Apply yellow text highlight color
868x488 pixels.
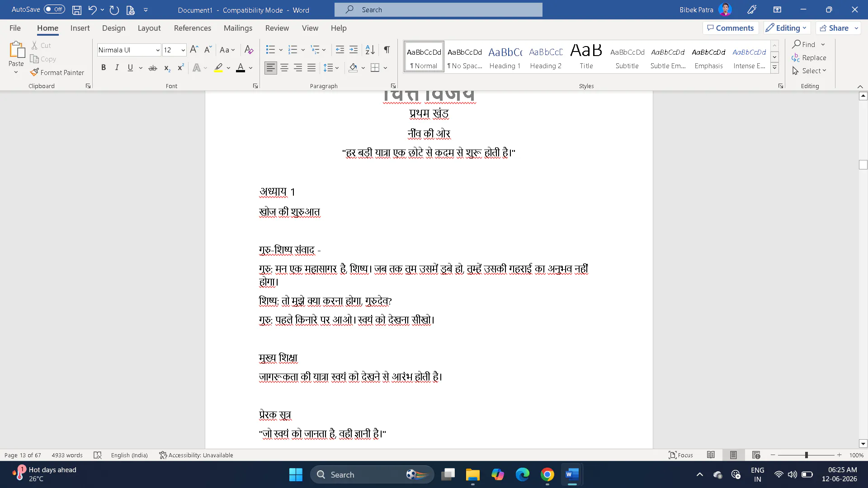[218, 68]
